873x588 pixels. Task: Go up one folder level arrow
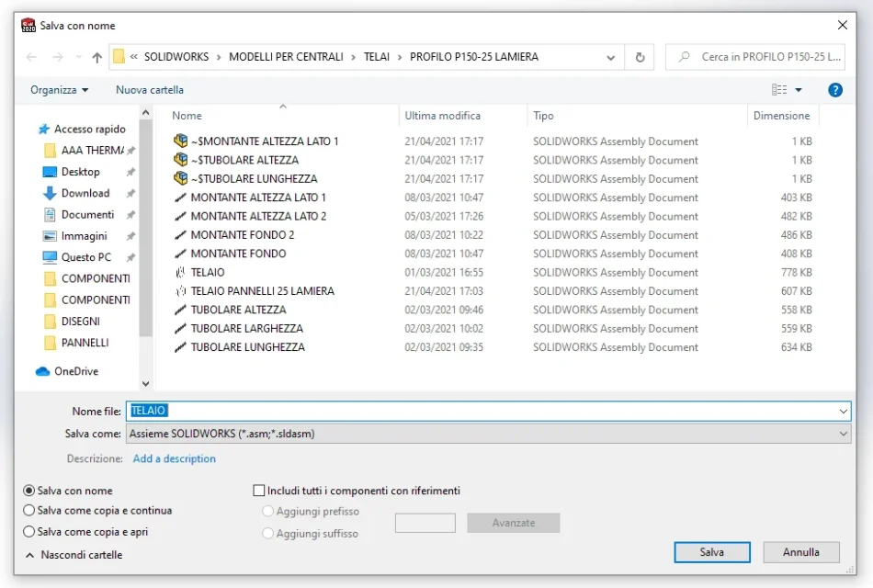point(96,57)
